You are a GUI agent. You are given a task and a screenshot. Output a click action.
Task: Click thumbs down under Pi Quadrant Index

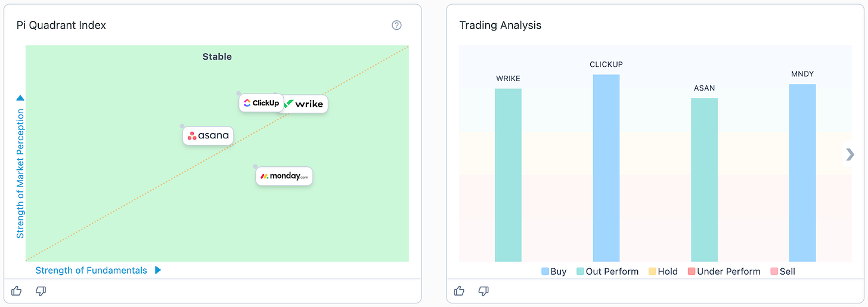pos(41,291)
